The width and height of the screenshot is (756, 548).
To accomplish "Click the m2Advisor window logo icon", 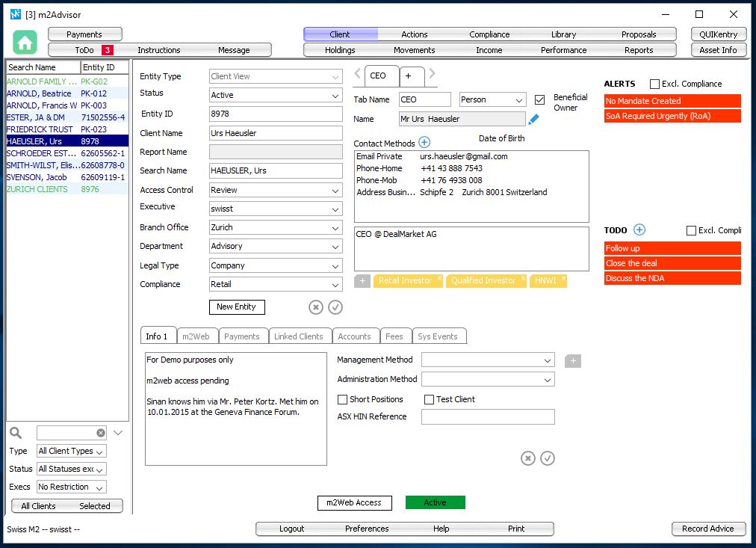I will pos(16,14).
